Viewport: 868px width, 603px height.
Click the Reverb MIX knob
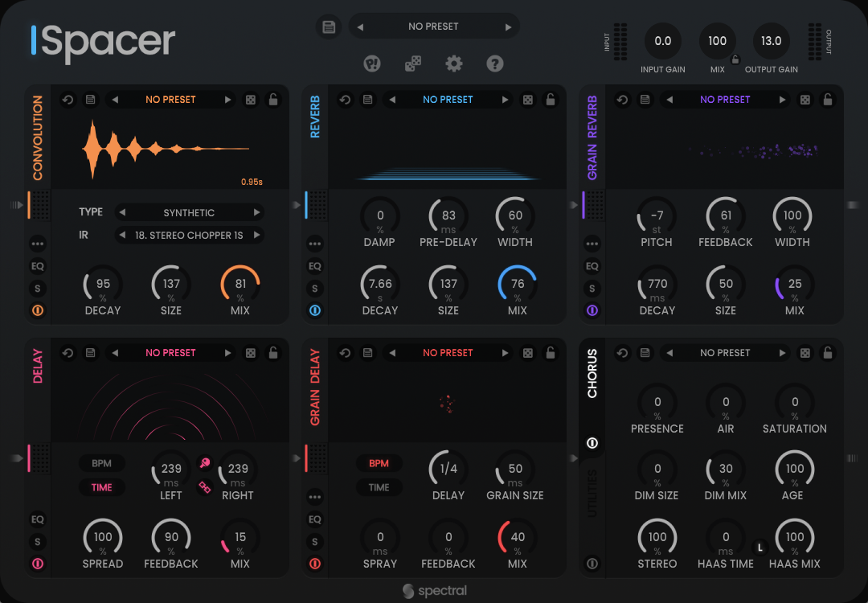coord(518,285)
